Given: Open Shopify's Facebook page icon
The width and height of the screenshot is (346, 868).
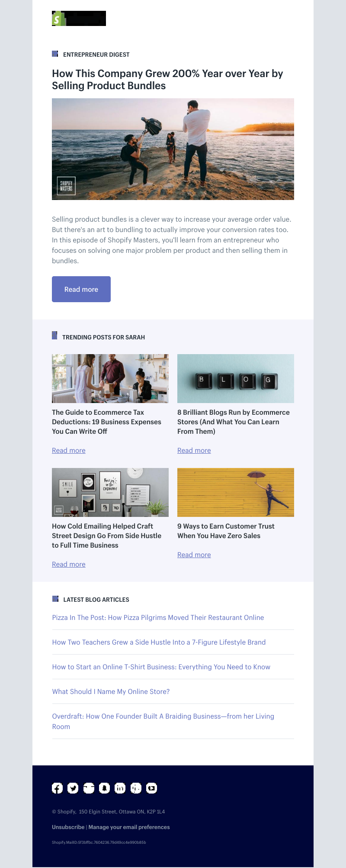Looking at the screenshot, I should coord(58,788).
